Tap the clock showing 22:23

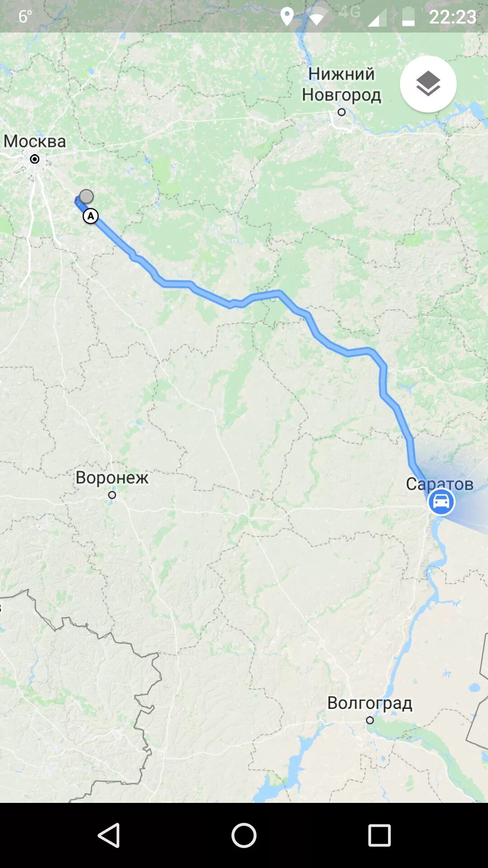coord(452,17)
